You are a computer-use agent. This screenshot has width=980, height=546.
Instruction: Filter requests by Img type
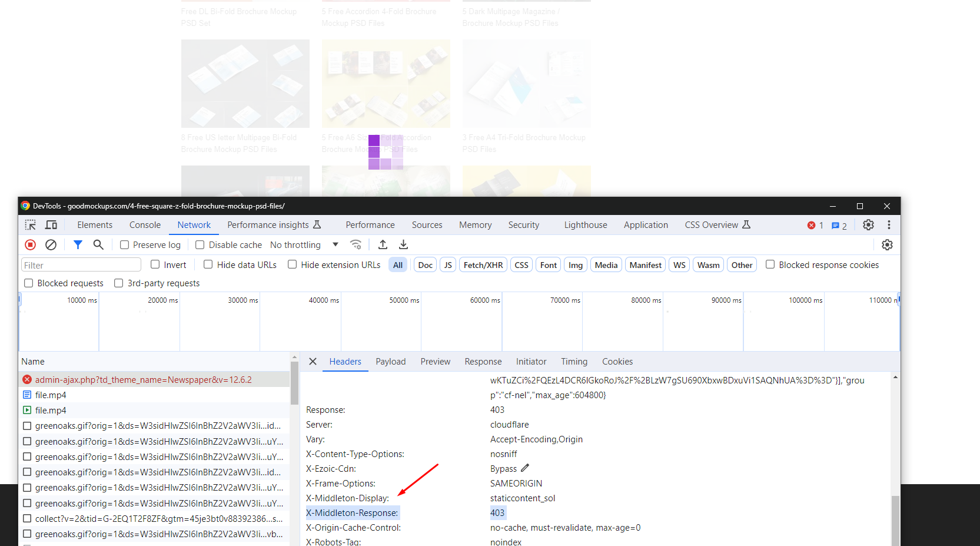(x=576, y=265)
